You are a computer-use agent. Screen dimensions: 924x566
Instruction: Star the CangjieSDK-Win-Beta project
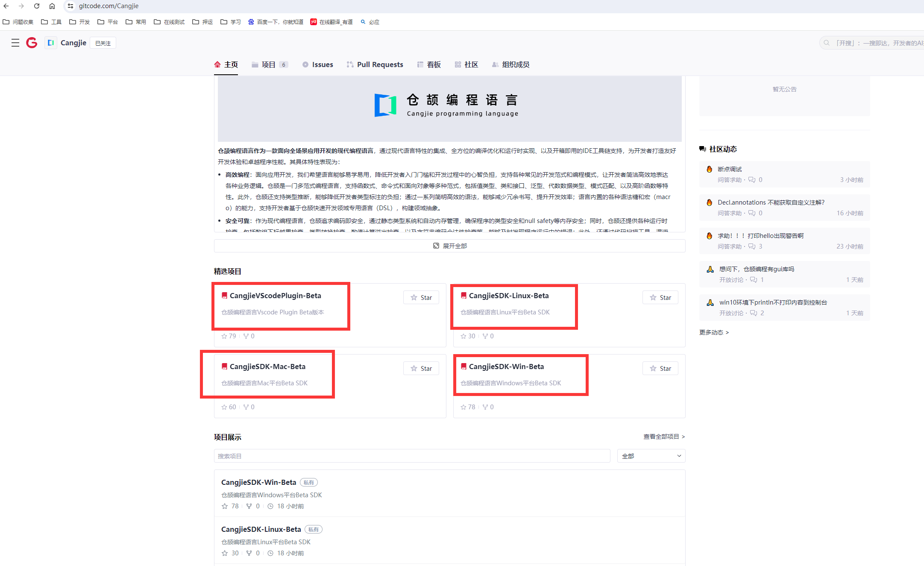coord(660,368)
